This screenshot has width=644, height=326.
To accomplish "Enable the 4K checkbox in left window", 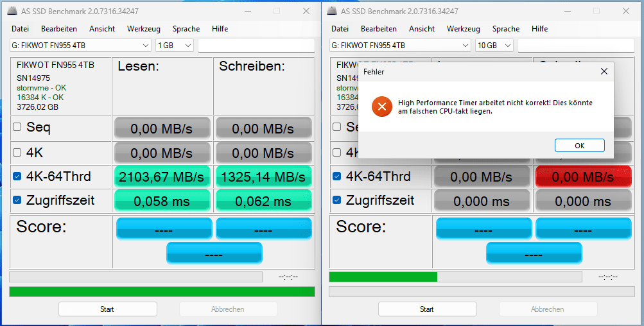I will click(17, 153).
